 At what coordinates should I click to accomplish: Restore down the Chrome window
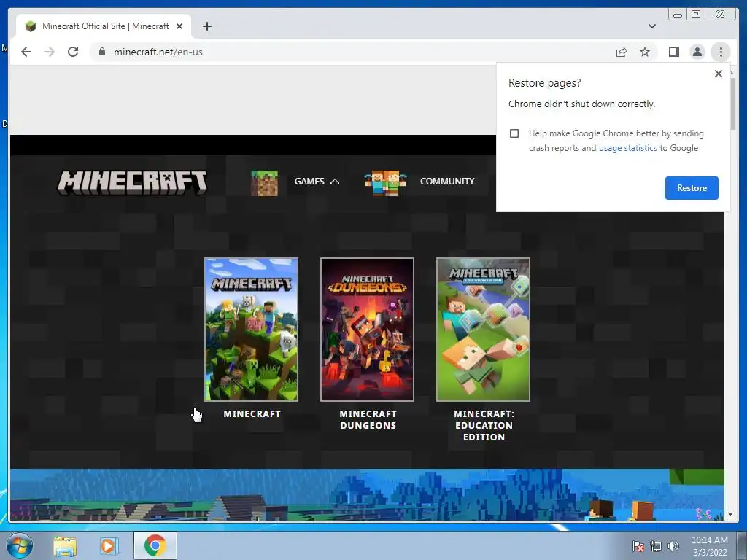tap(696, 15)
